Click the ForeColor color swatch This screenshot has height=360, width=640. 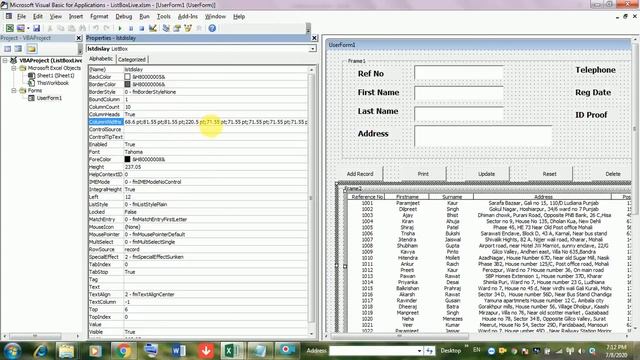(x=127, y=159)
